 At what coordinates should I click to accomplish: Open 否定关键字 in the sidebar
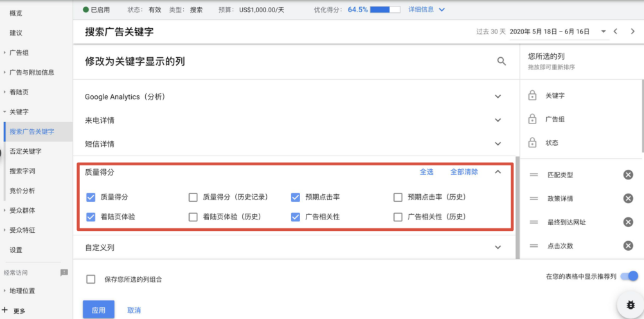coord(26,151)
